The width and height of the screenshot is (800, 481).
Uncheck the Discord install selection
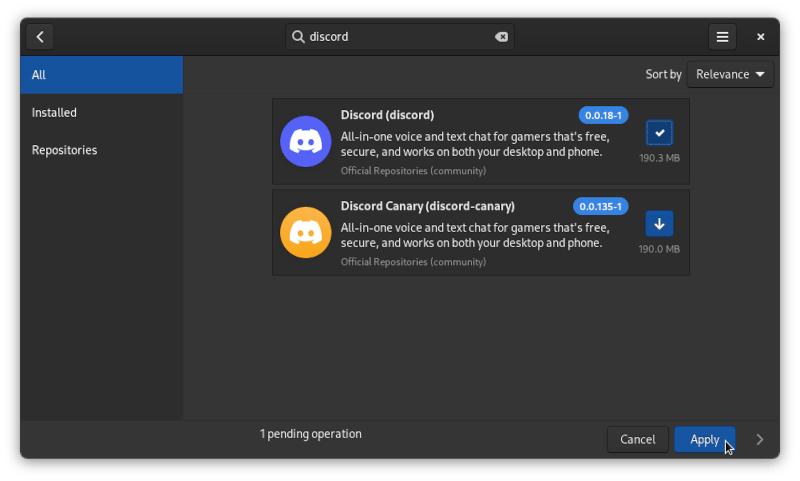(x=659, y=132)
